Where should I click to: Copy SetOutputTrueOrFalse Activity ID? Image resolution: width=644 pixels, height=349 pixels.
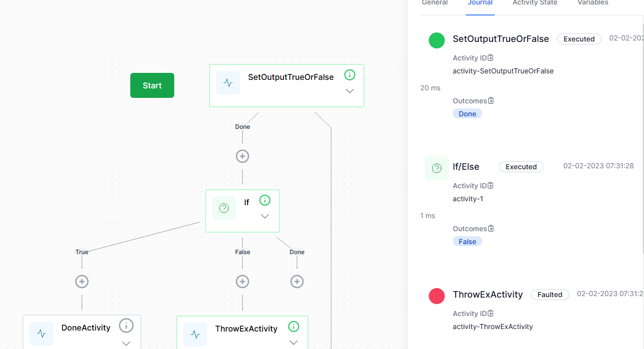pos(491,58)
